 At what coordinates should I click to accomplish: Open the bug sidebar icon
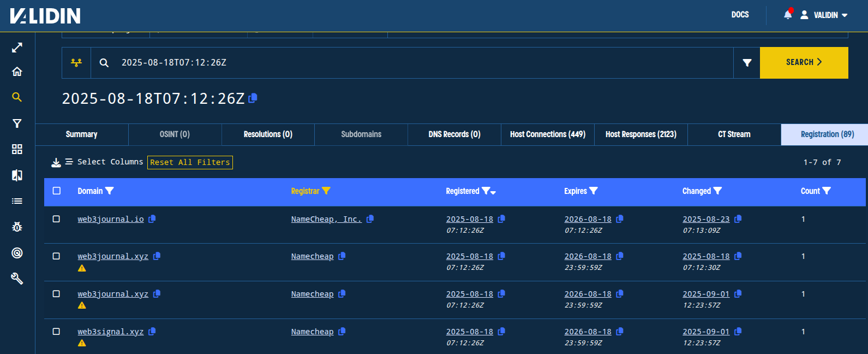pyautogui.click(x=17, y=227)
